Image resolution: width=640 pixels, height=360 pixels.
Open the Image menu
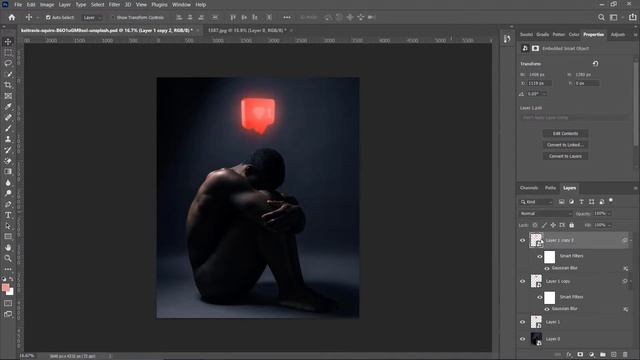47,4
